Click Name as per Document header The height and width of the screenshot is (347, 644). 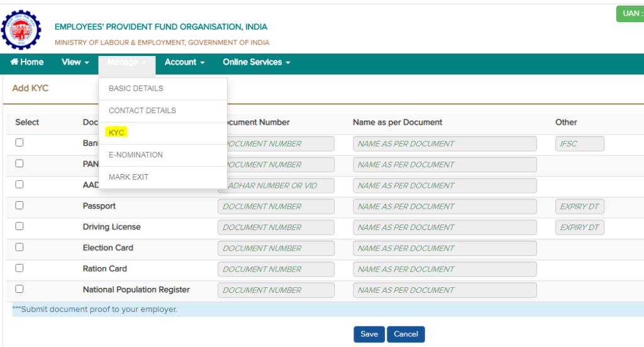pyautogui.click(x=397, y=123)
